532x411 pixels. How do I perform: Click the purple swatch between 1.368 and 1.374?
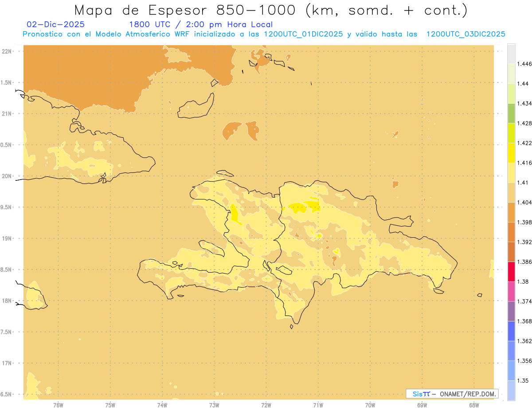click(x=511, y=311)
